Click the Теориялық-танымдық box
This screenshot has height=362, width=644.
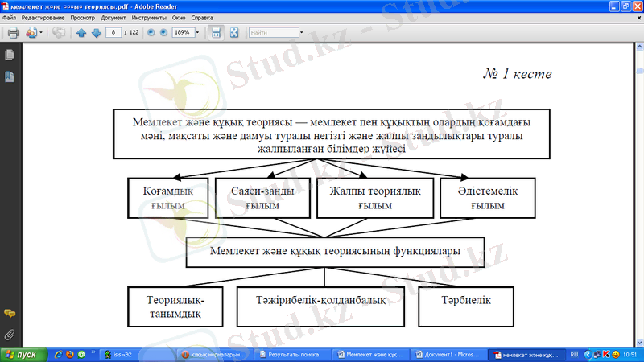(175, 306)
